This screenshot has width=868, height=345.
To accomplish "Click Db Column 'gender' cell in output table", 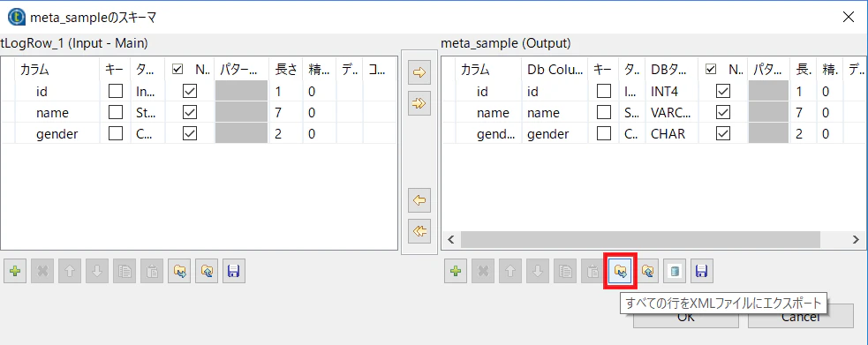I will point(555,134).
